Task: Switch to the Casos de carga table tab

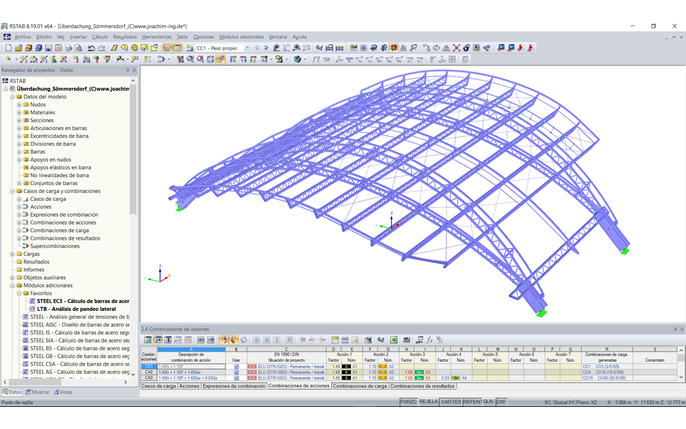Action: [x=158, y=386]
